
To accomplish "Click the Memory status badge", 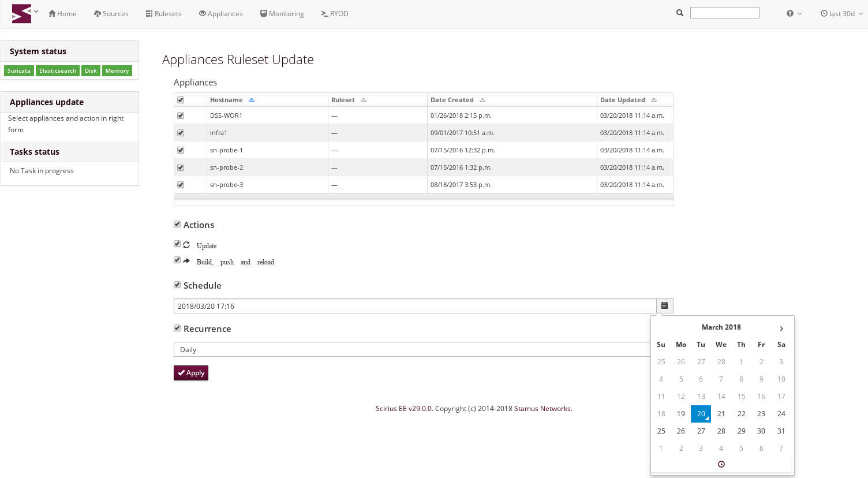I will point(117,71).
